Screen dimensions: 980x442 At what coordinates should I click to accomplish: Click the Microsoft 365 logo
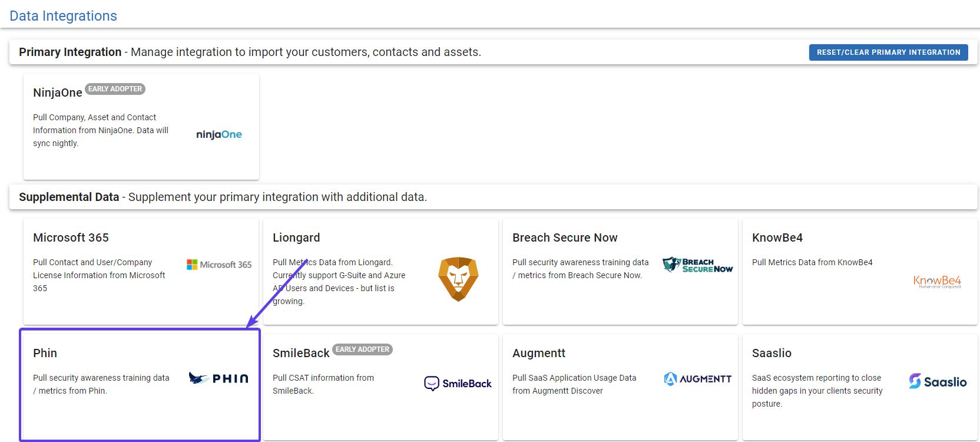(219, 265)
